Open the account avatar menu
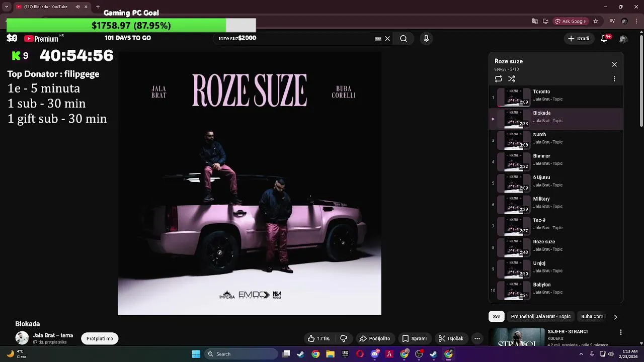Screen dimensions: 644x362 [623, 39]
